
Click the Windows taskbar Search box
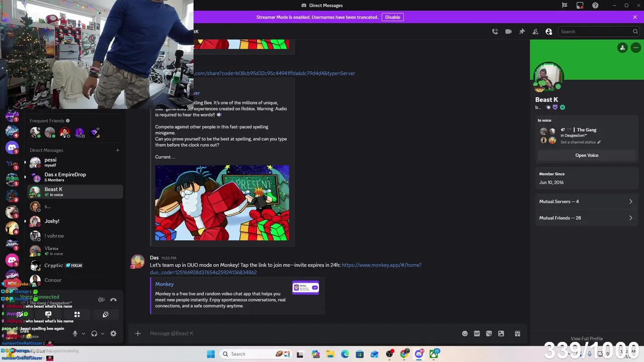click(x=255, y=354)
